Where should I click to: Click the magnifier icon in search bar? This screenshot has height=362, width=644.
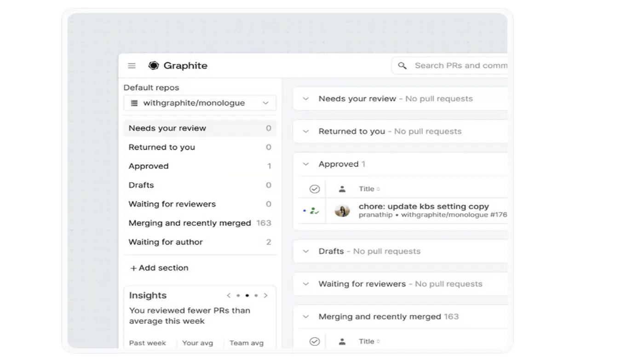point(402,66)
